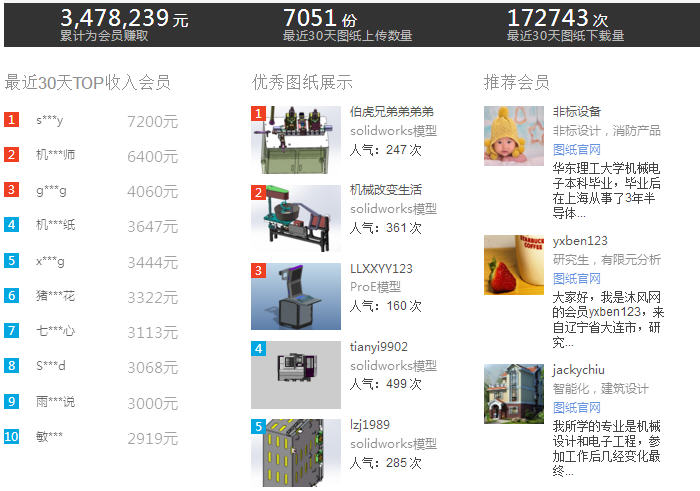
Task: Click the red rank 3 badge in the income list
Action: 12,190
